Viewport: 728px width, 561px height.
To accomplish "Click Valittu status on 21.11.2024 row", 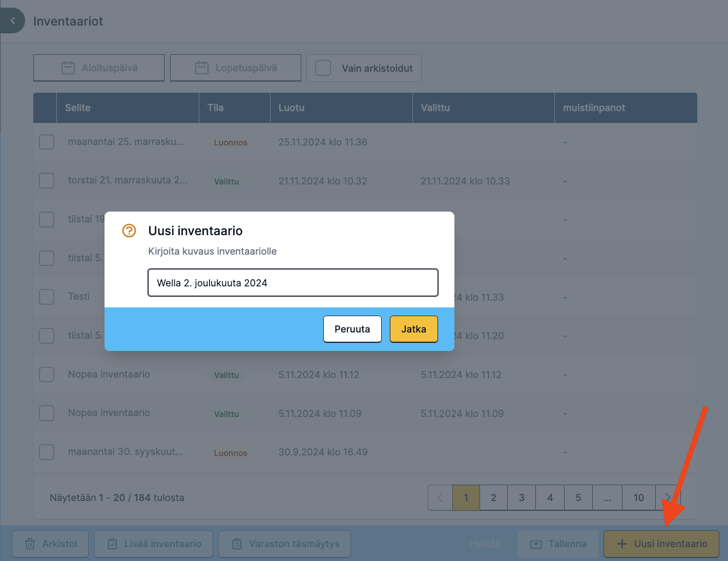I will pyautogui.click(x=226, y=181).
